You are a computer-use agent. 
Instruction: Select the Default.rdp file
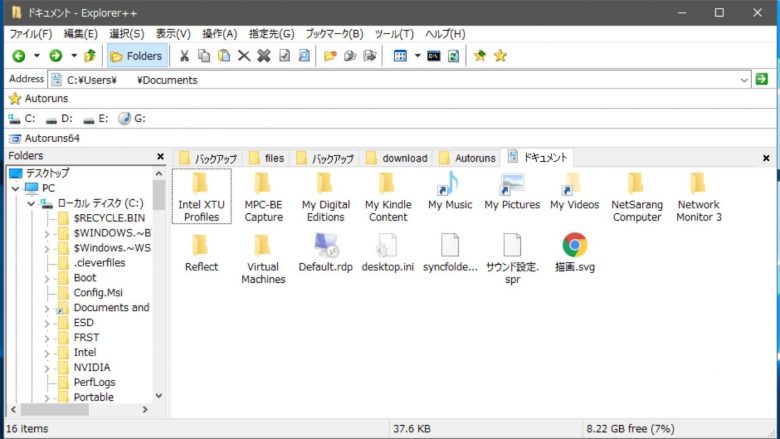click(x=326, y=253)
